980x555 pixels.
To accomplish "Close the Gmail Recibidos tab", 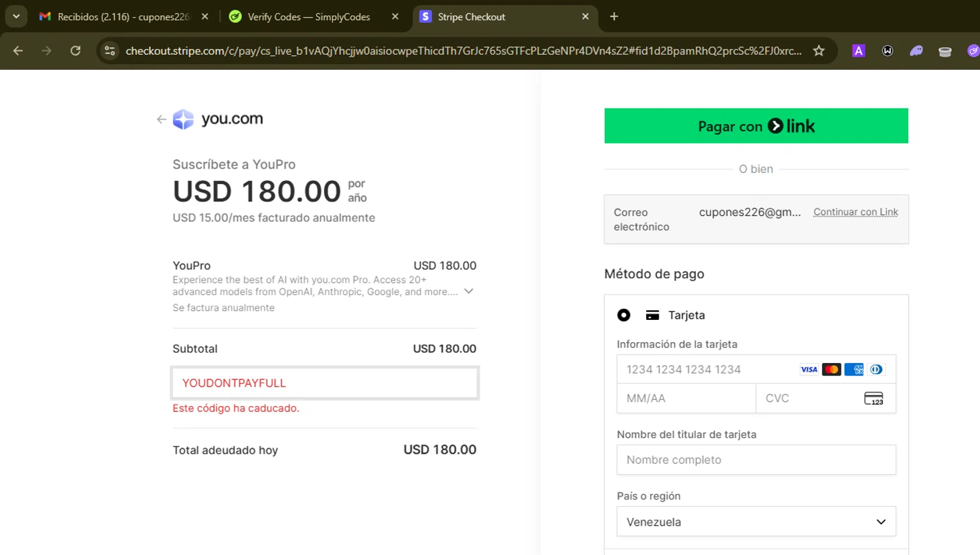I will 205,17.
